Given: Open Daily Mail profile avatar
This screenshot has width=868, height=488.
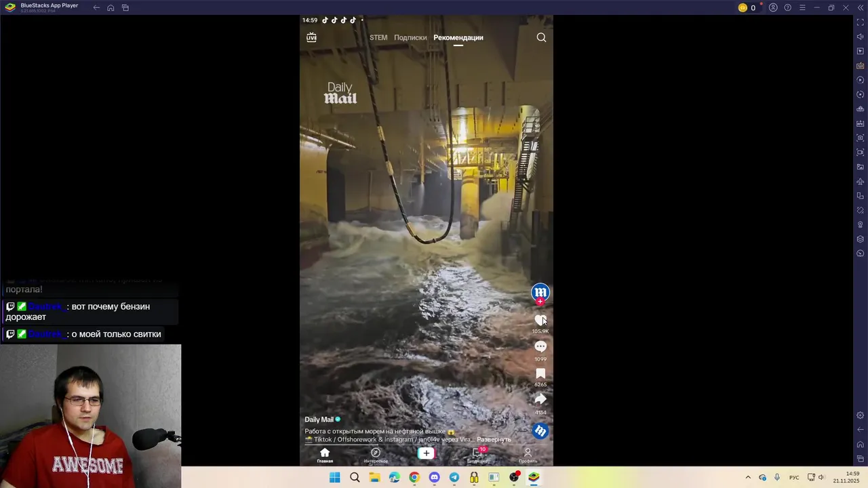Looking at the screenshot, I should pos(540,292).
